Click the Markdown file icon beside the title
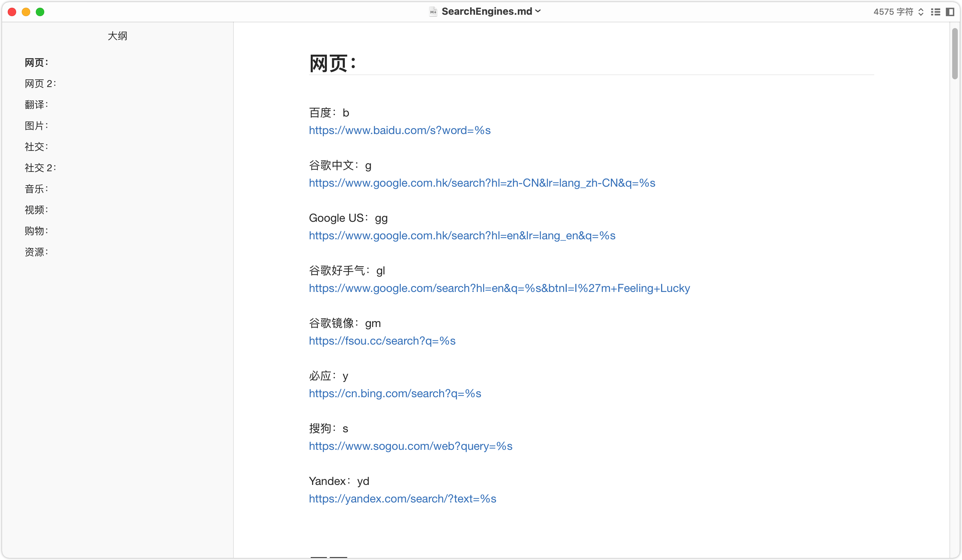Viewport: 962px width, 560px height. tap(433, 12)
